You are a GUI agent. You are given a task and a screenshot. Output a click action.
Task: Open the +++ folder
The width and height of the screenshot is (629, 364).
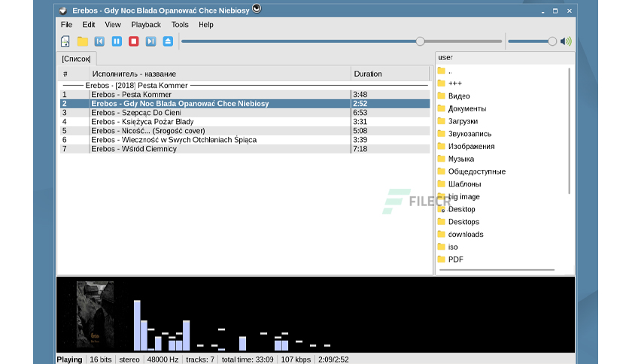(449, 83)
